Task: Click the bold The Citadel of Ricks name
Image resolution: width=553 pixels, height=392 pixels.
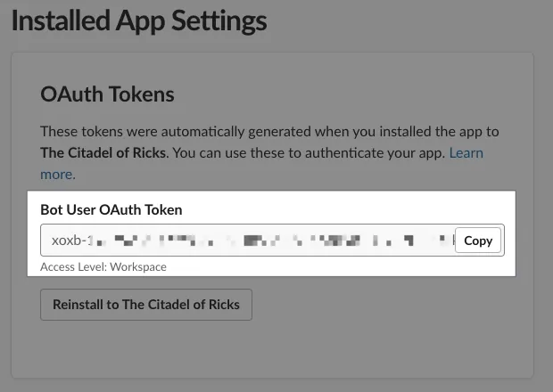Action: [103, 153]
